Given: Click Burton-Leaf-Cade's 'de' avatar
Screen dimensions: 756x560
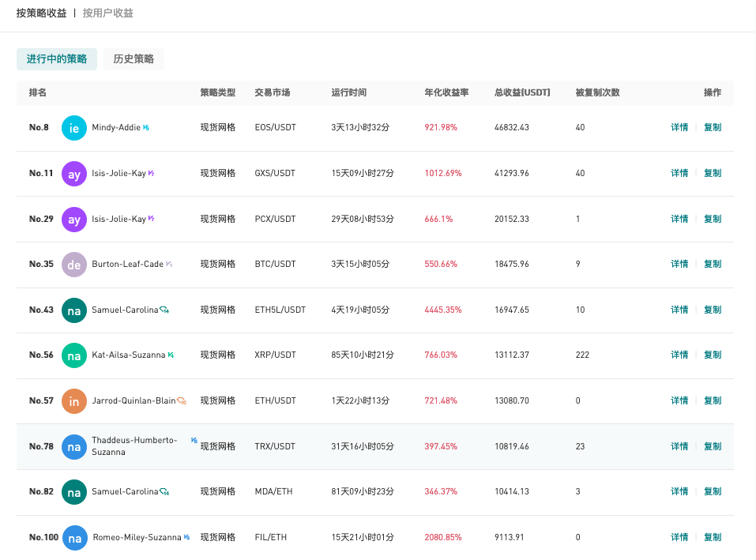Looking at the screenshot, I should tap(73, 265).
